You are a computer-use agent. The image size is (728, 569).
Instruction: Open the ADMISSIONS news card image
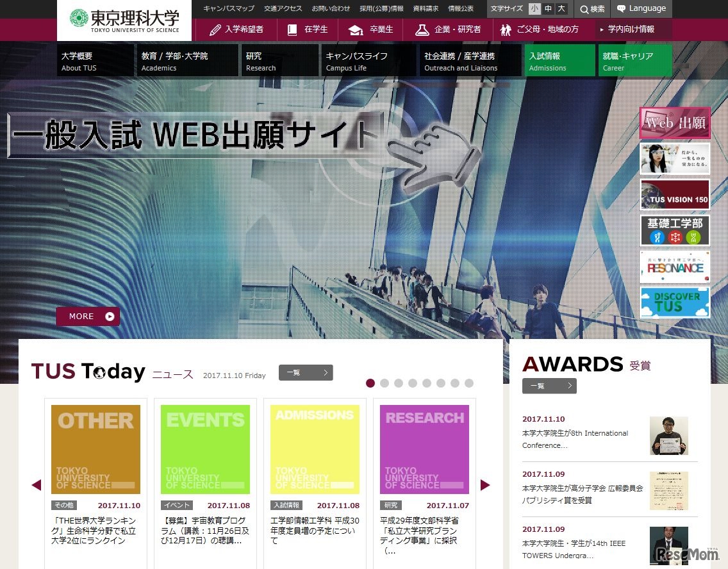(315, 449)
